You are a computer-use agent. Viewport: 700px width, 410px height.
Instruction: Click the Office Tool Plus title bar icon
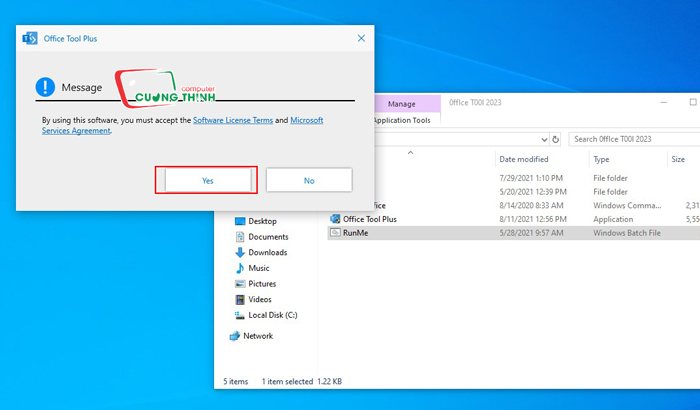coord(30,38)
